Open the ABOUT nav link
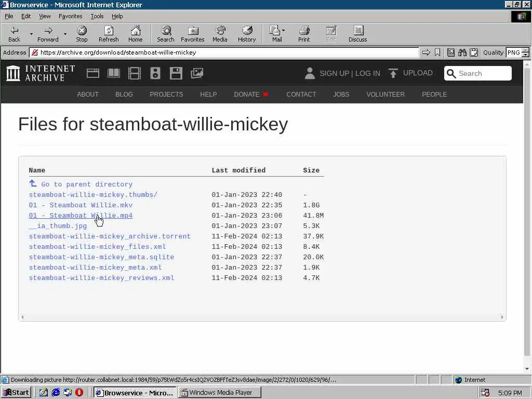This screenshot has width=532, height=399. tap(87, 95)
